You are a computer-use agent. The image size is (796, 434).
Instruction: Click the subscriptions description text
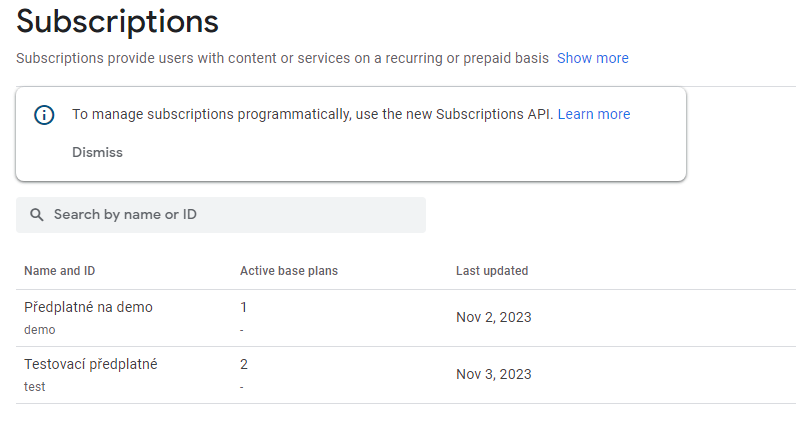(282, 58)
